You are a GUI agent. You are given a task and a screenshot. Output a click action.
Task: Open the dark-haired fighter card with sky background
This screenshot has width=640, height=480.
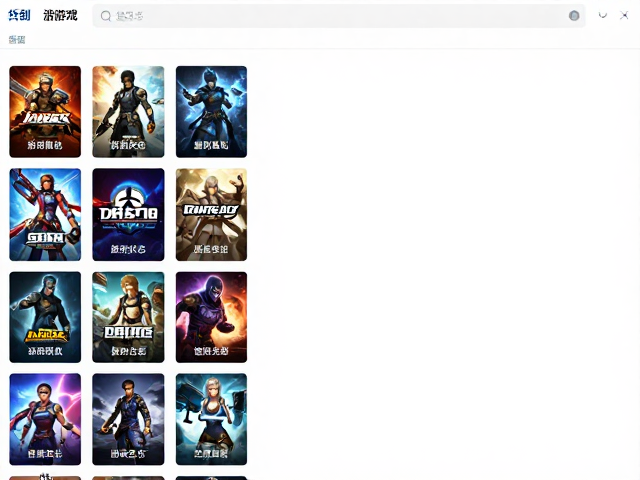(x=128, y=111)
